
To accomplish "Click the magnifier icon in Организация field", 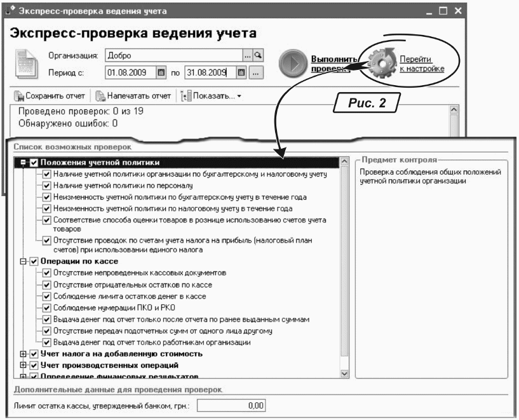I will click(x=259, y=55).
